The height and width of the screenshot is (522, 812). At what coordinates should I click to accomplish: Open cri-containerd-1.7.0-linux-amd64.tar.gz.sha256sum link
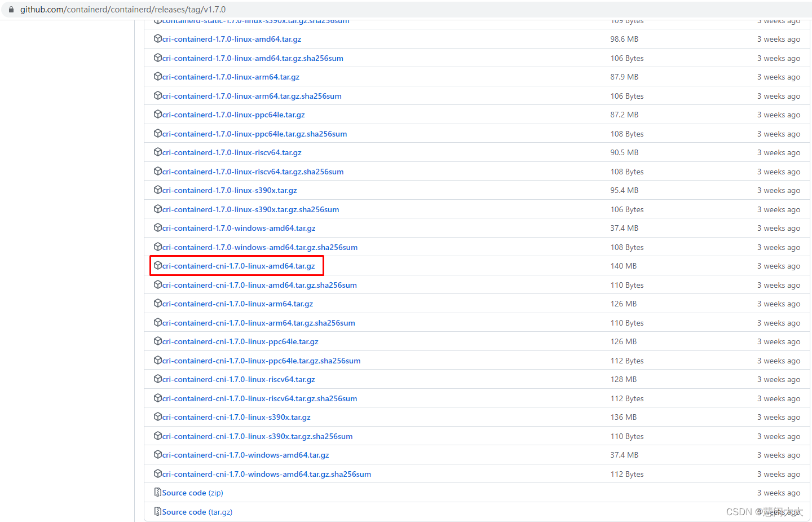pyautogui.click(x=253, y=58)
